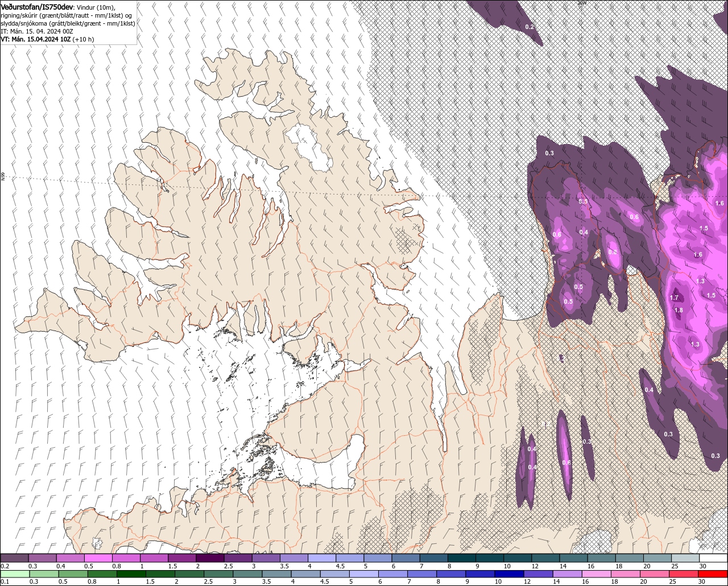Select upper-row legend swatch starting at 0.8
The height and width of the screenshot is (586, 728).
pyautogui.click(x=126, y=558)
